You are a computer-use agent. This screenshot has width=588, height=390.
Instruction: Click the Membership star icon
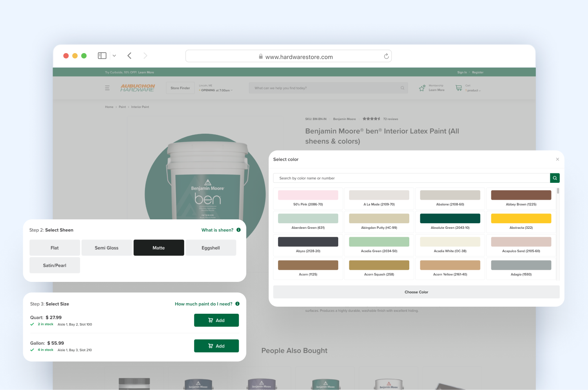(x=422, y=88)
